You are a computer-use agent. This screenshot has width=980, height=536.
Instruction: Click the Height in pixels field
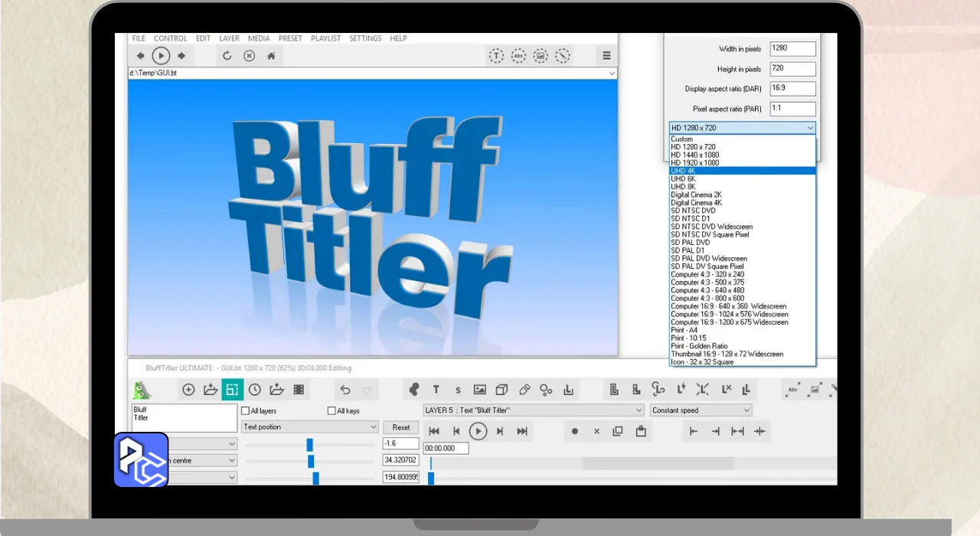(792, 69)
